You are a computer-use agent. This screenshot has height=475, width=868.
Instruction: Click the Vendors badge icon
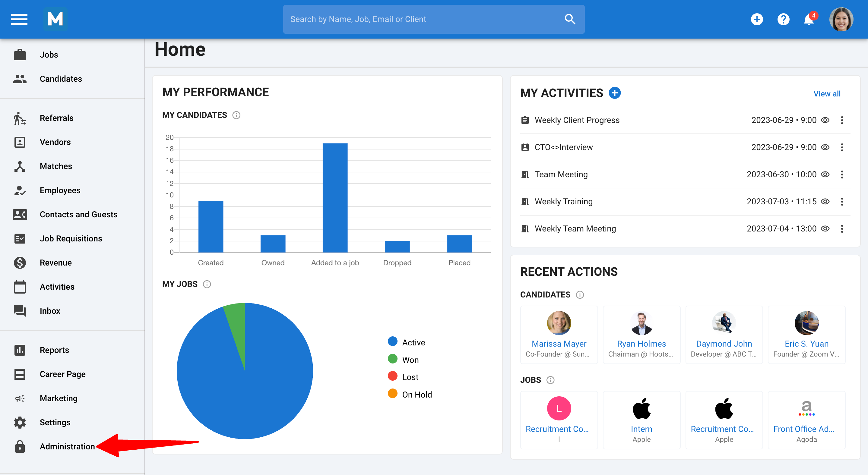(20, 142)
